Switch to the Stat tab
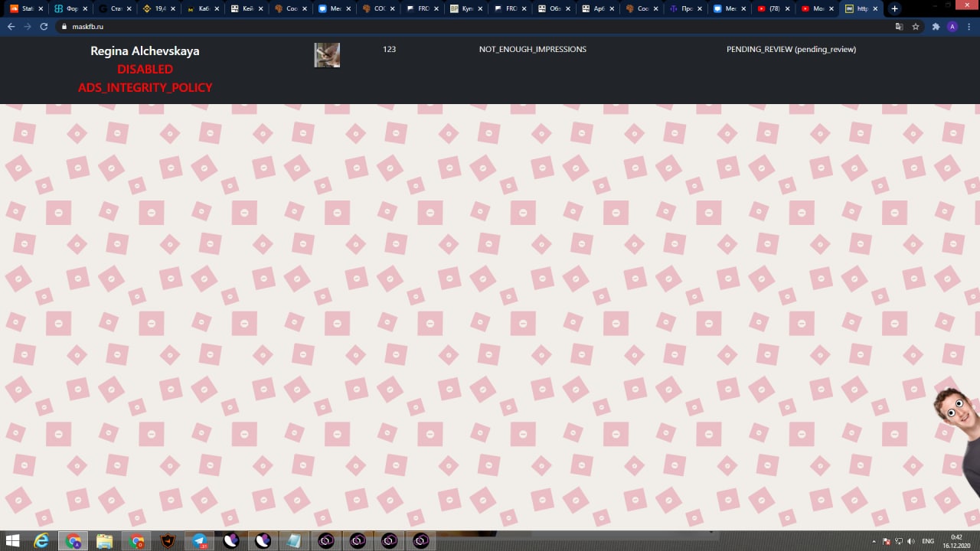Image resolution: width=980 pixels, height=551 pixels. pyautogui.click(x=26, y=8)
